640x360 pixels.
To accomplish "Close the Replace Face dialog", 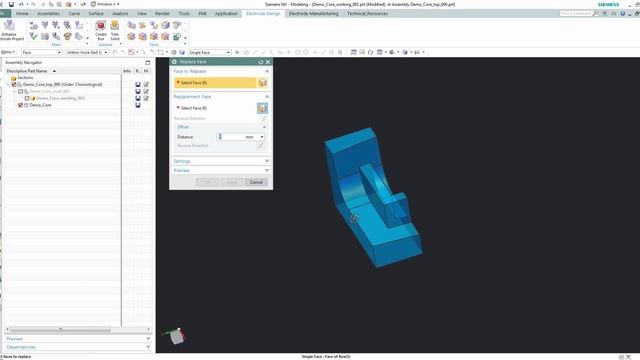I will [x=268, y=62].
